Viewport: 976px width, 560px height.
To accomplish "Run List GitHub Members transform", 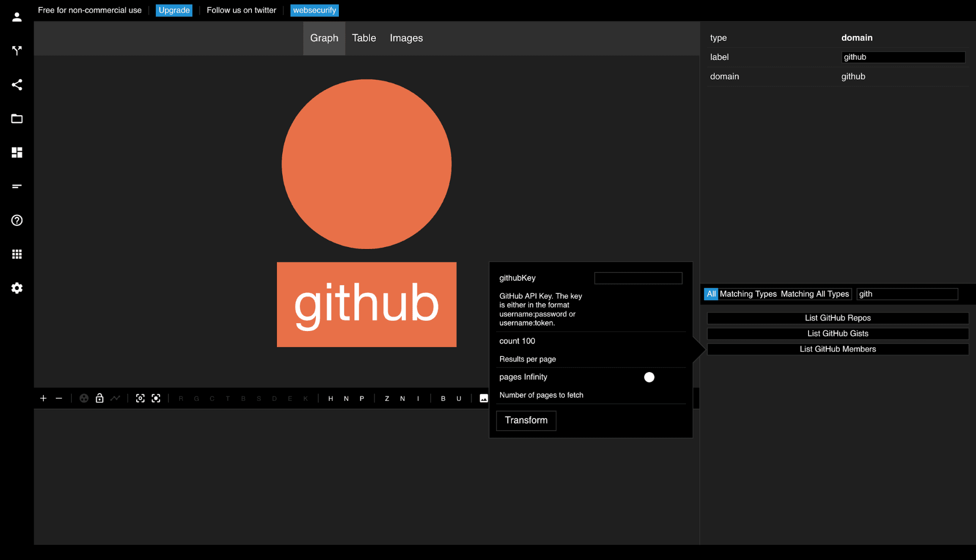I will 837,349.
